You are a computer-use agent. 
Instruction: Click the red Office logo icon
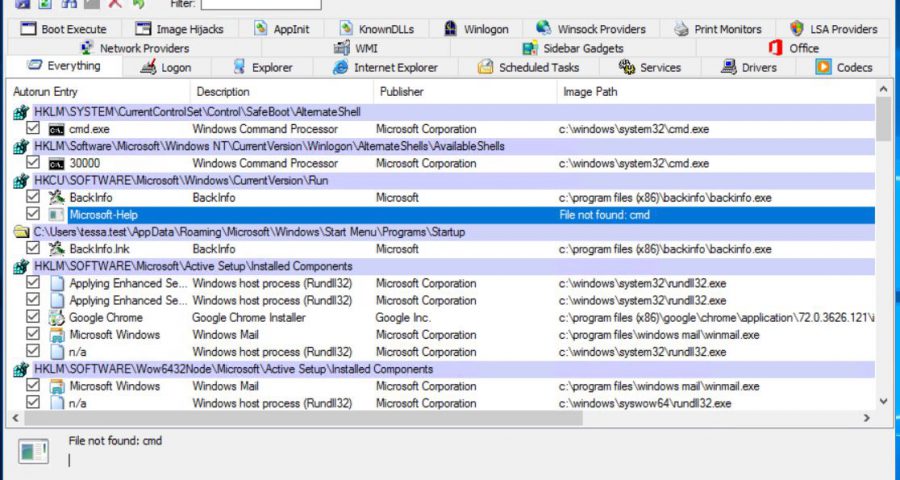(x=775, y=48)
